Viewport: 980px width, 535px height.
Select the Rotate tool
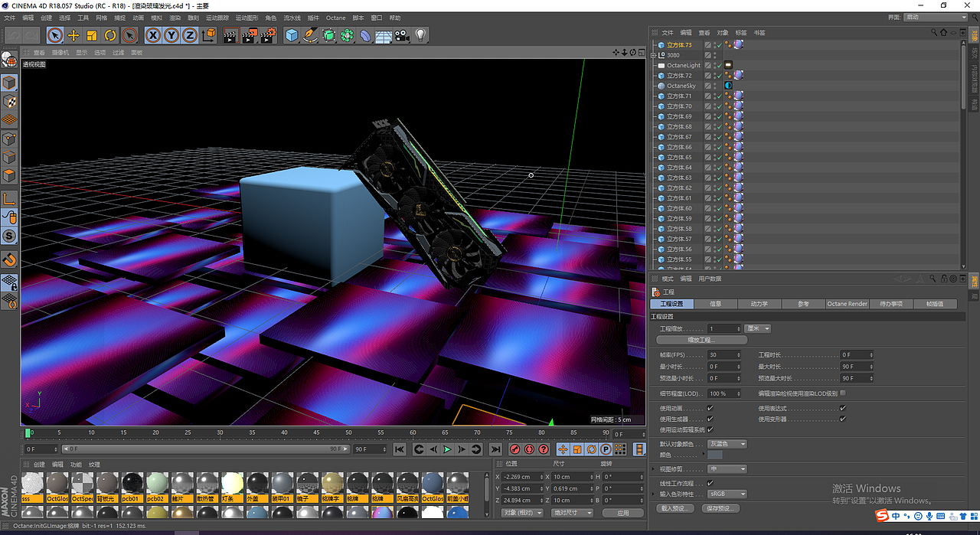click(x=110, y=35)
